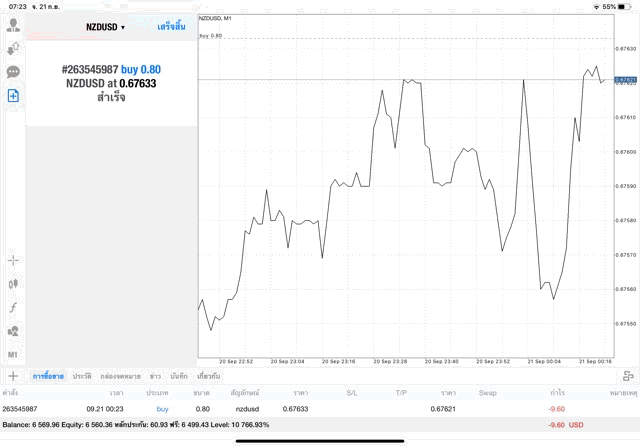The height and width of the screenshot is (447, 640).
Task: Open the objects shapes icon
Action: [13, 331]
